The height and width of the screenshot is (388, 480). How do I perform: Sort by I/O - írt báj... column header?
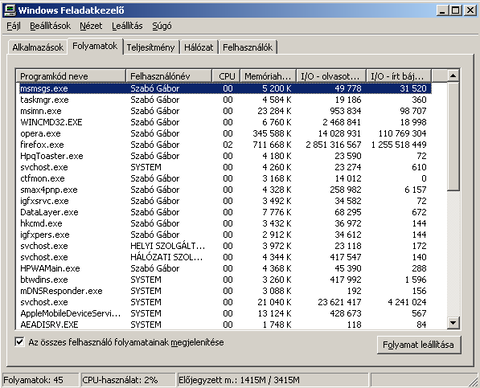pos(399,76)
